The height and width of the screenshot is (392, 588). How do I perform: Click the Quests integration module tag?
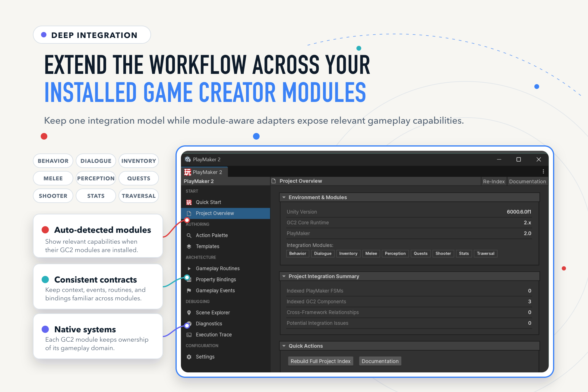[421, 254]
